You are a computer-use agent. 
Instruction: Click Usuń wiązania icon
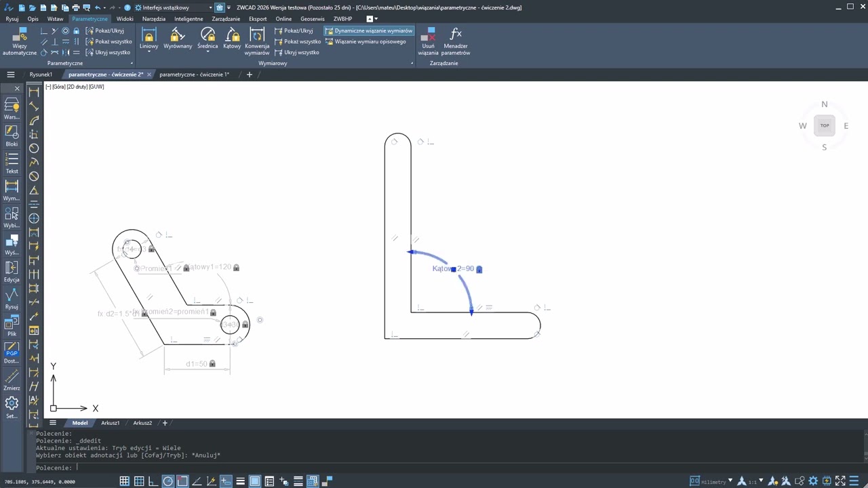(429, 41)
